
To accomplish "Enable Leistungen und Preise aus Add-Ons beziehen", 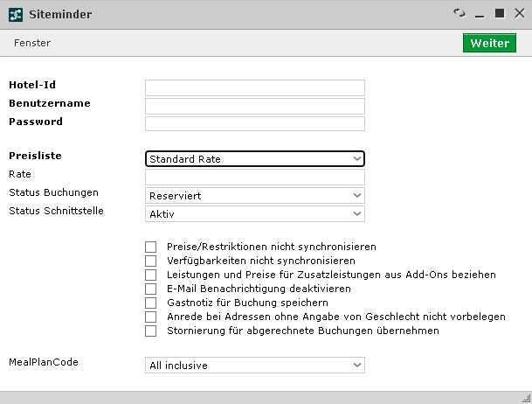I will [150, 275].
